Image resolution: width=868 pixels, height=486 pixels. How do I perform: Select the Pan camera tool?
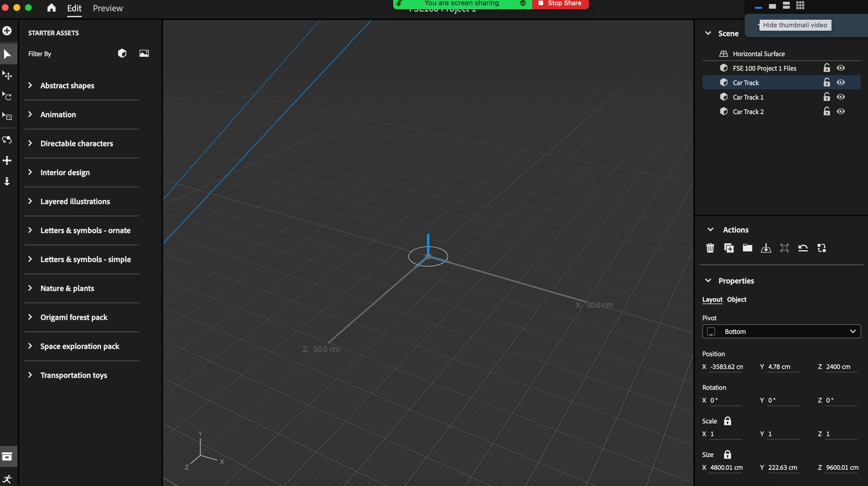click(x=7, y=160)
